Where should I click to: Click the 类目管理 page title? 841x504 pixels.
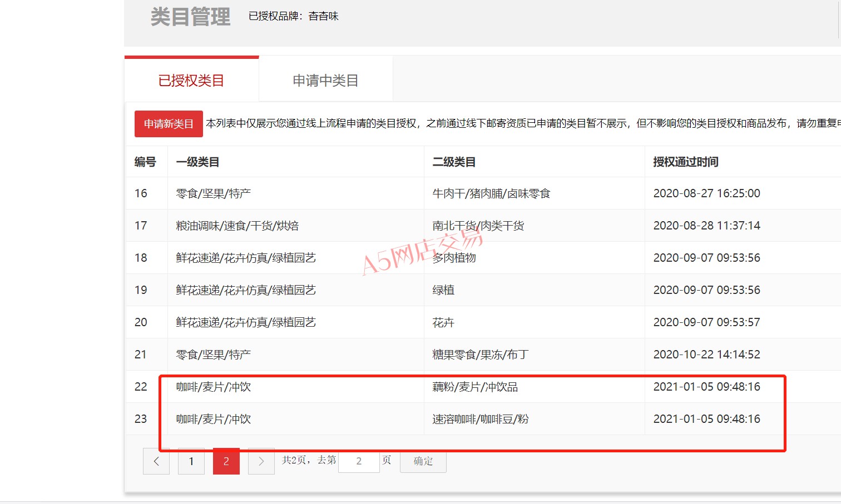[x=190, y=17]
